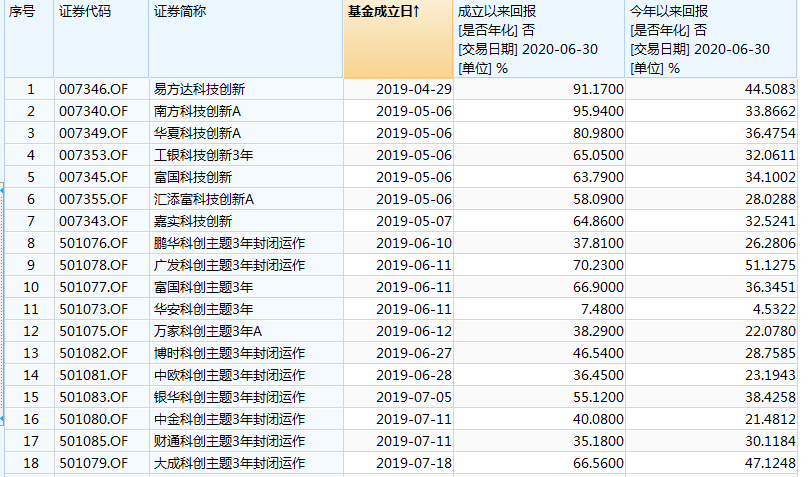
Task: Select 鹏华科创主题3年封闭运作 fund name
Action: [229, 243]
